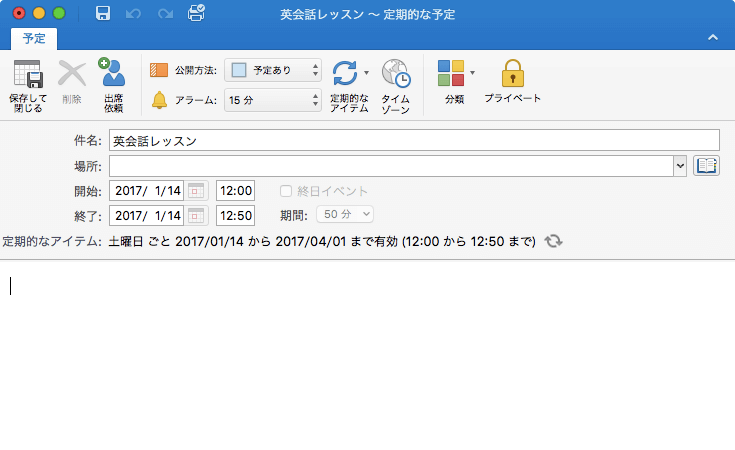735x450 pixels.
Task: Click the print icon in title bar
Action: (196, 13)
